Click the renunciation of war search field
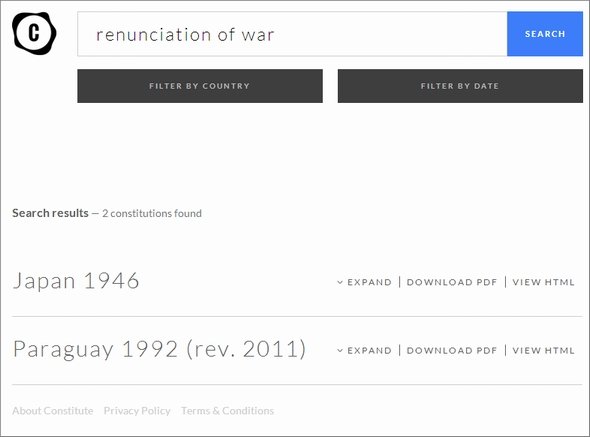This screenshot has width=590, height=437. pos(292,34)
